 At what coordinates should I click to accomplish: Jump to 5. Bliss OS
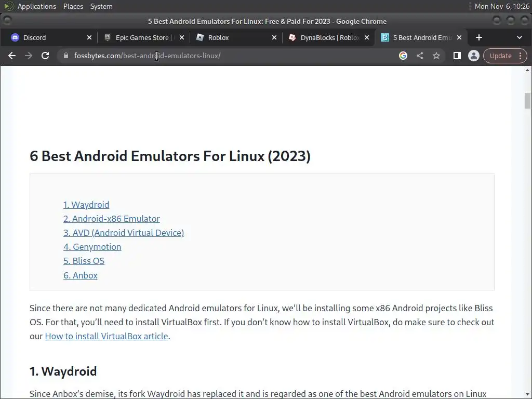(84, 261)
